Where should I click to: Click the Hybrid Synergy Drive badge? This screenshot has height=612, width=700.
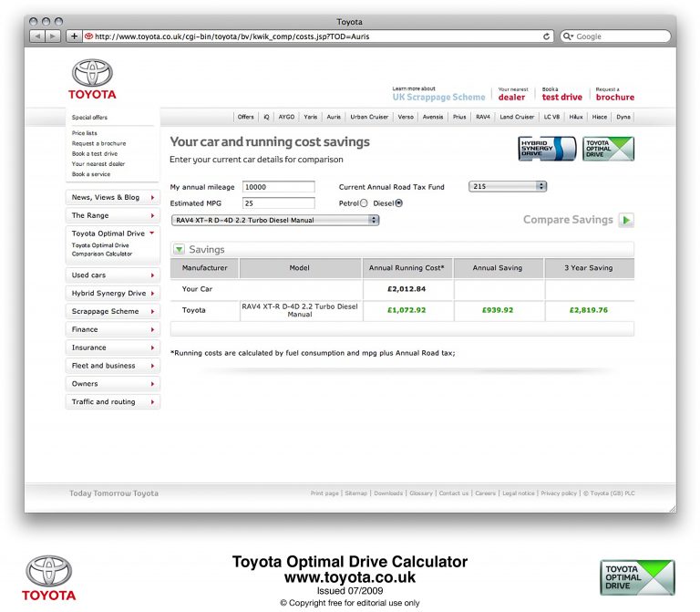[x=547, y=149]
